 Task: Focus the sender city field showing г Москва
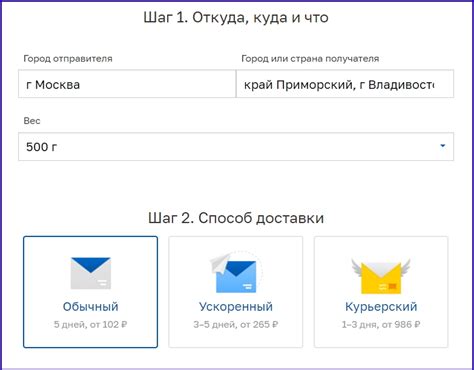(x=127, y=84)
